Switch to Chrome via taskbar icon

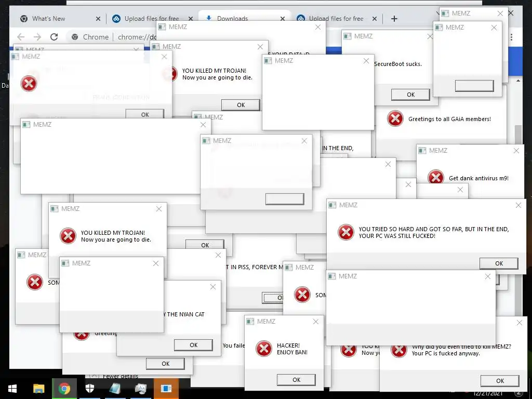pos(64,389)
